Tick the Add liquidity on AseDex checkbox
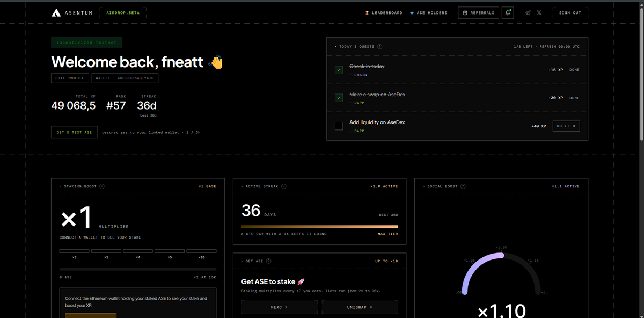 pos(339,126)
